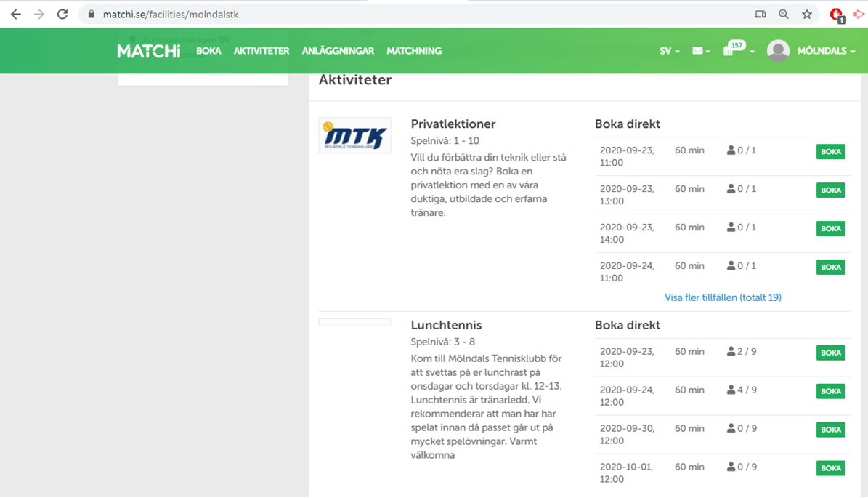
Task: Click browser back arrow
Action: click(x=16, y=14)
